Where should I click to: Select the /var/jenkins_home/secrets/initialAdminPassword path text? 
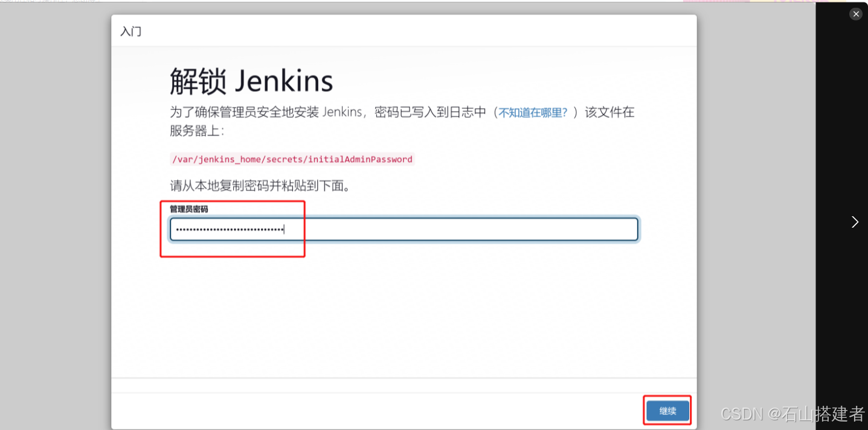(292, 159)
